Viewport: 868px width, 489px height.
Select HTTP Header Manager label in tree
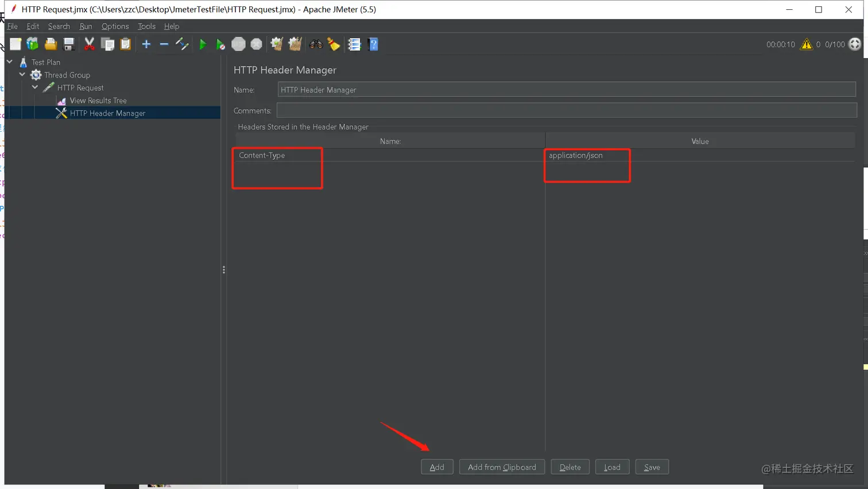pos(108,113)
